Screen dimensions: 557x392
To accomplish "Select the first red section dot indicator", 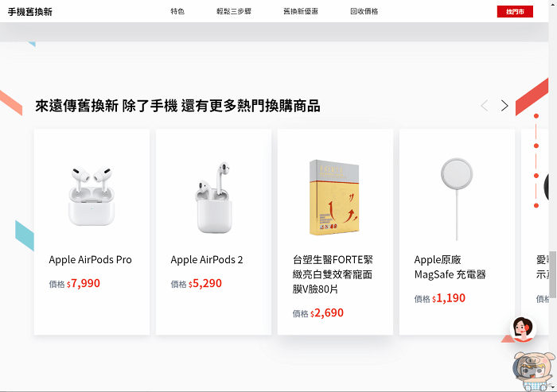I will pos(536,116).
